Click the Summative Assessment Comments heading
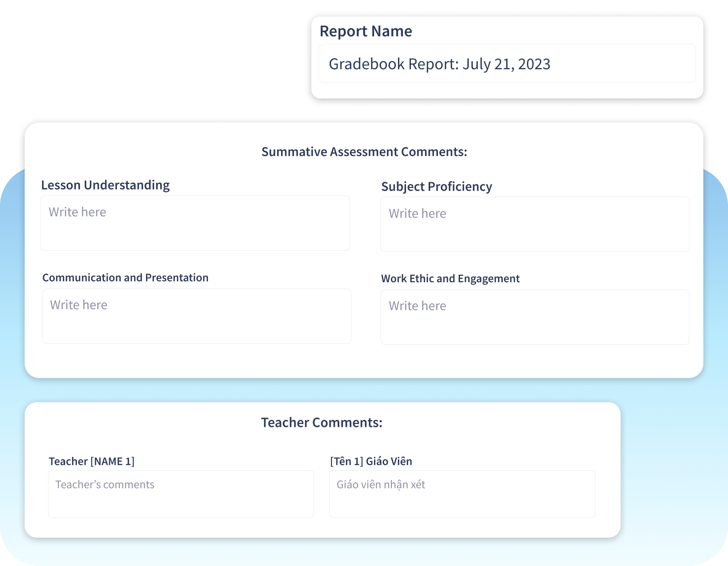The image size is (728, 566). pyautogui.click(x=364, y=152)
